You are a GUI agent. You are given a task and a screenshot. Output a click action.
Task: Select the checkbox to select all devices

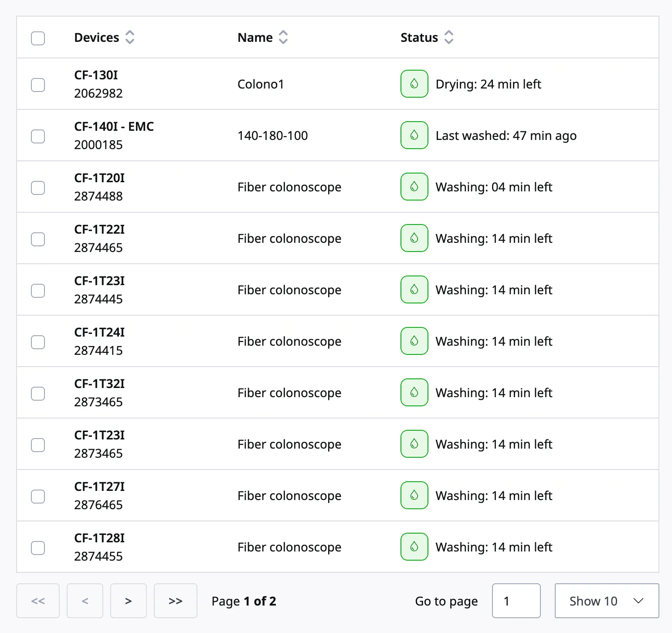click(x=38, y=38)
